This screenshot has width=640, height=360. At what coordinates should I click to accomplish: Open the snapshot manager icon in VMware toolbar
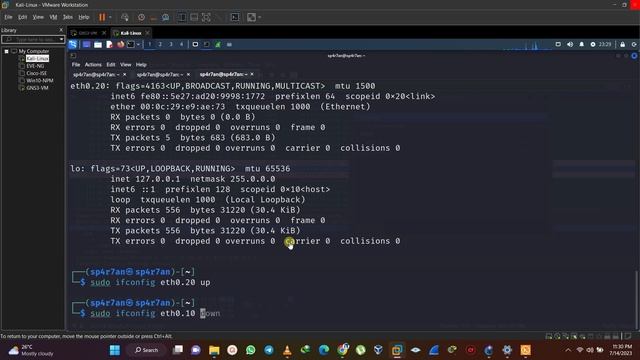coord(166,17)
